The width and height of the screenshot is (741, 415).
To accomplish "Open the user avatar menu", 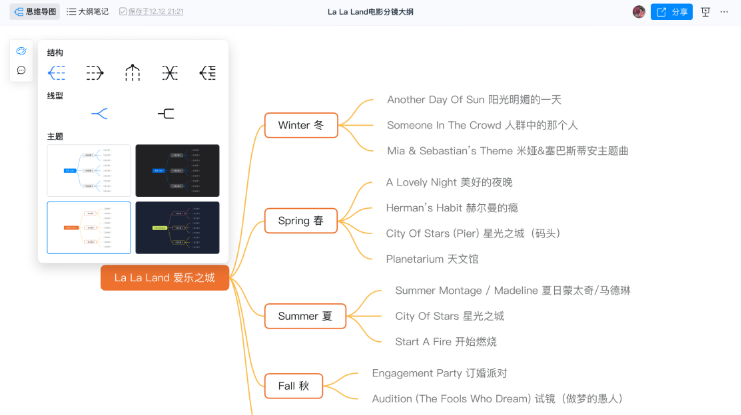I will 639,12.
